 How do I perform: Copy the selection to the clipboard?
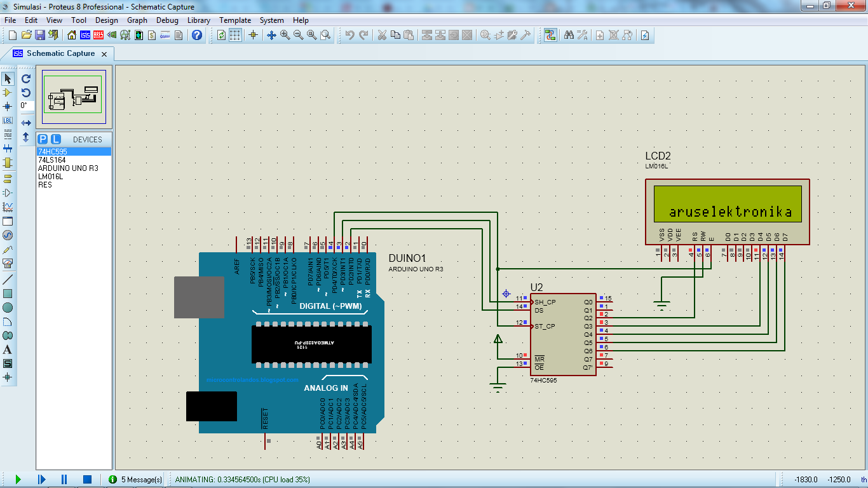pyautogui.click(x=395, y=35)
